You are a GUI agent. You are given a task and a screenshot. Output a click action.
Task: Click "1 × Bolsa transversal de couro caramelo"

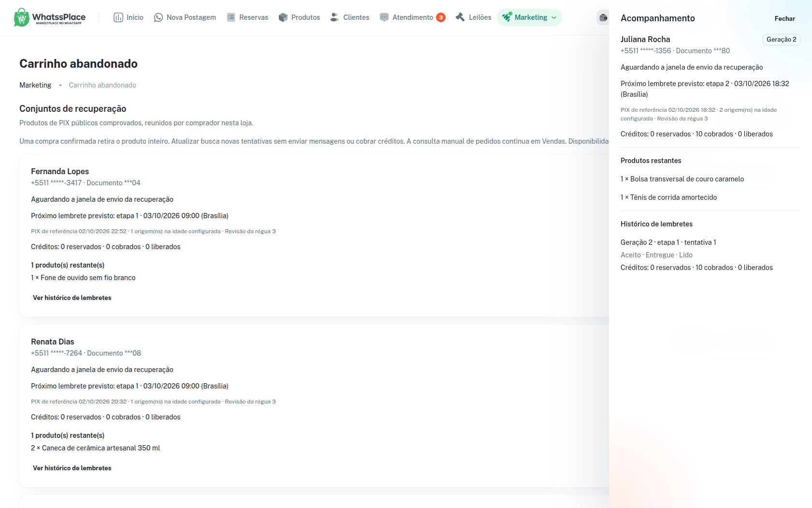coord(682,179)
